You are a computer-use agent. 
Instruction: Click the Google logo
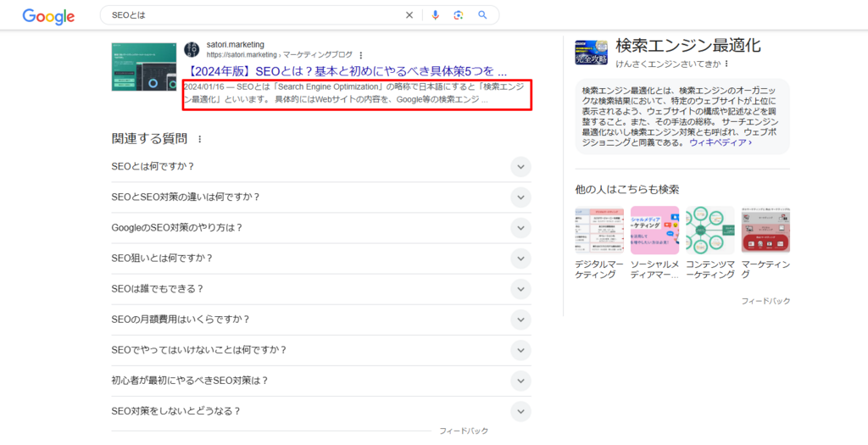click(x=48, y=16)
